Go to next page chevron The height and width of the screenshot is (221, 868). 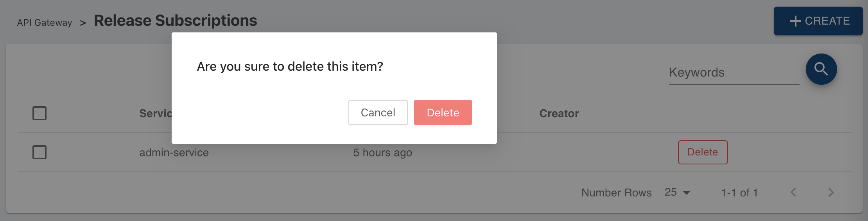[831, 192]
